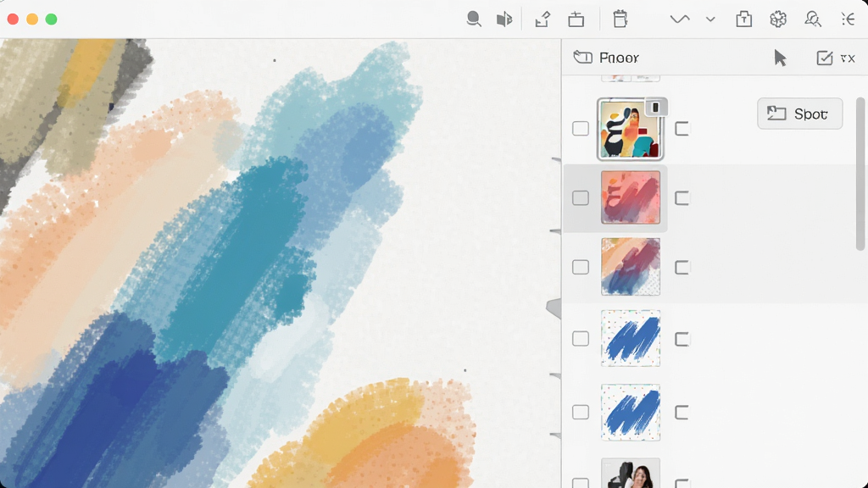This screenshot has width=868, height=488.
Task: Toggle the small box right of the fourth layer thumbnail
Action: click(x=682, y=339)
